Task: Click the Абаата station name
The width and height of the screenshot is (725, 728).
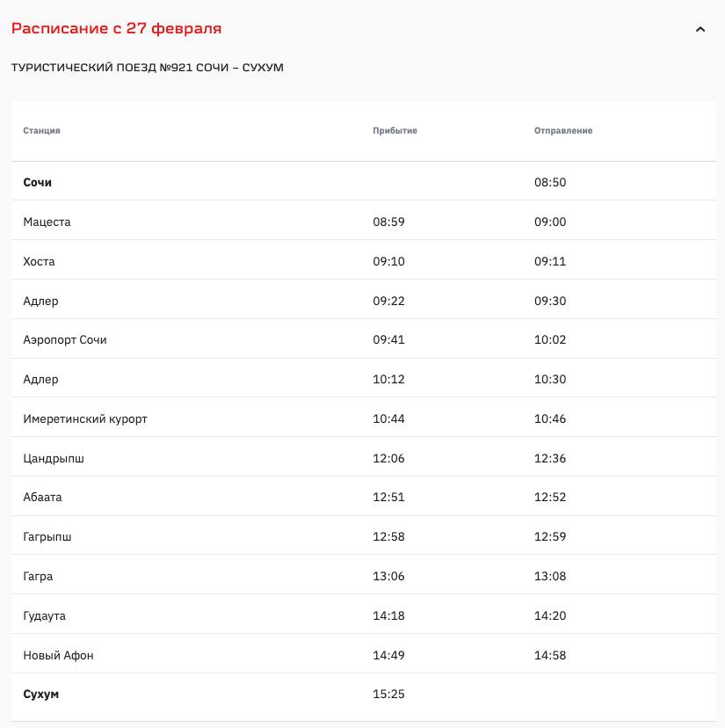Action: (x=42, y=498)
